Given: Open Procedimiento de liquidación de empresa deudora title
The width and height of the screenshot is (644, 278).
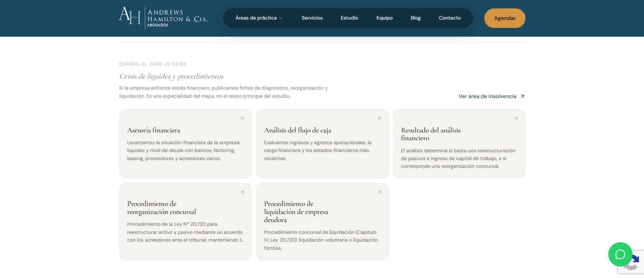Looking at the screenshot, I should pos(296,212).
